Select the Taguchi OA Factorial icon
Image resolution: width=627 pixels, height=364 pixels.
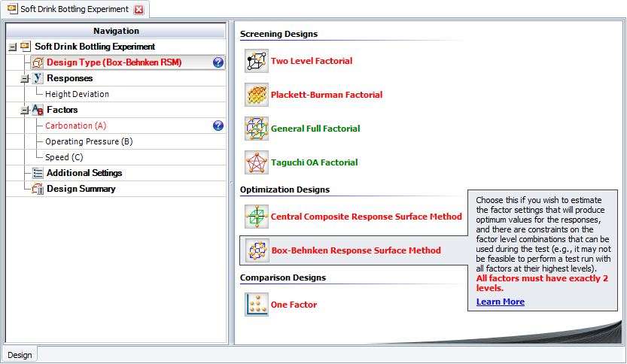point(257,162)
